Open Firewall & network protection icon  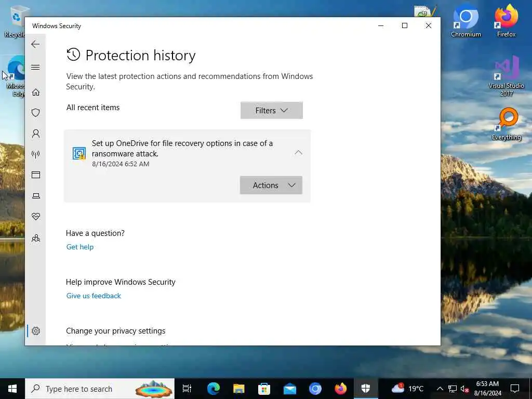pos(36,154)
